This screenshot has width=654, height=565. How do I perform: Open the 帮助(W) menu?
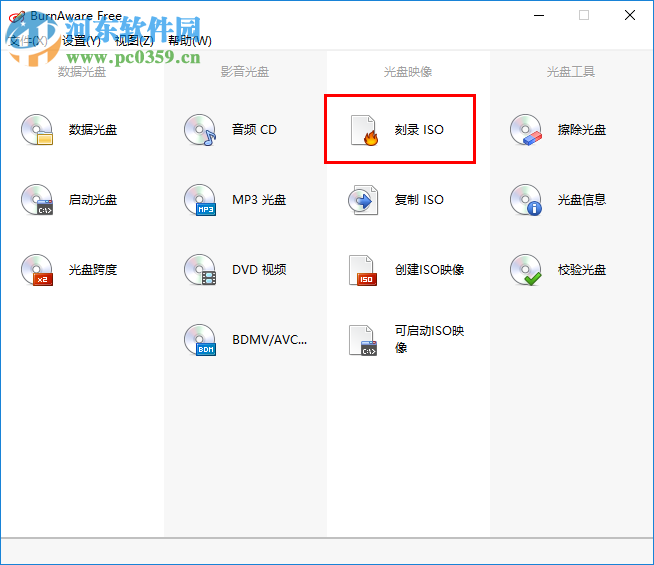(x=190, y=40)
